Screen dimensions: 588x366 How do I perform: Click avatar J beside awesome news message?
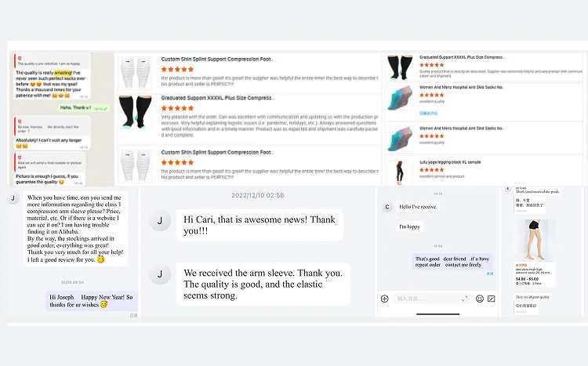pyautogui.click(x=160, y=220)
